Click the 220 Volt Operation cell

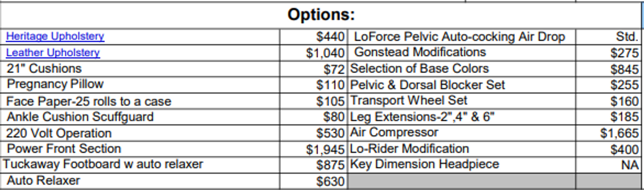pyautogui.click(x=140, y=133)
